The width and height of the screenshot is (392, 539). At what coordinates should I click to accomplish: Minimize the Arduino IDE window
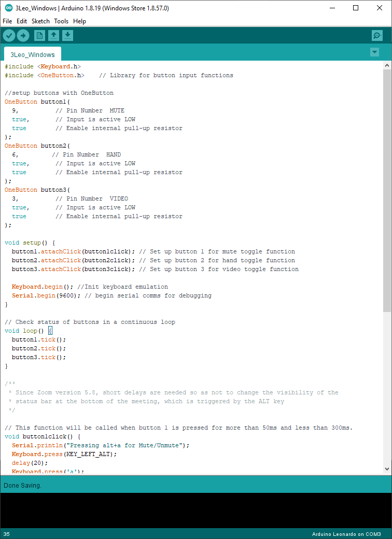click(x=332, y=8)
